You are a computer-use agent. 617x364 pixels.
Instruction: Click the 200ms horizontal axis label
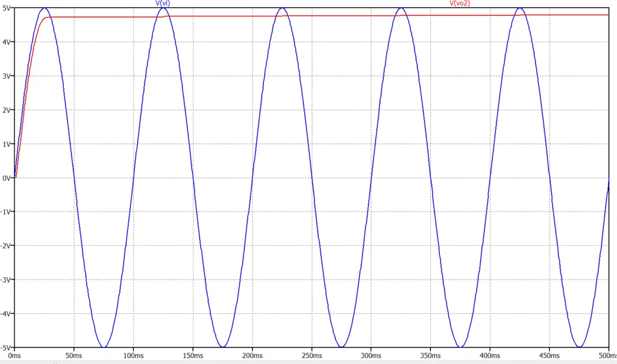click(252, 356)
